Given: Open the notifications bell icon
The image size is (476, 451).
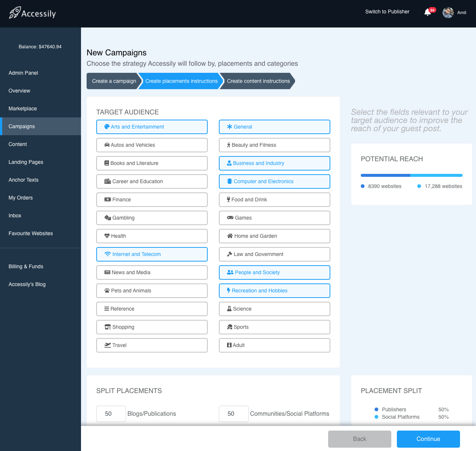Looking at the screenshot, I should (x=428, y=12).
